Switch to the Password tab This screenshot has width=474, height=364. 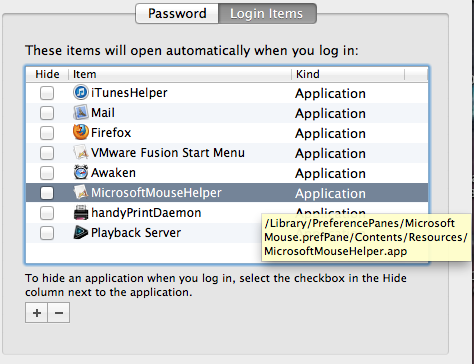click(x=177, y=14)
